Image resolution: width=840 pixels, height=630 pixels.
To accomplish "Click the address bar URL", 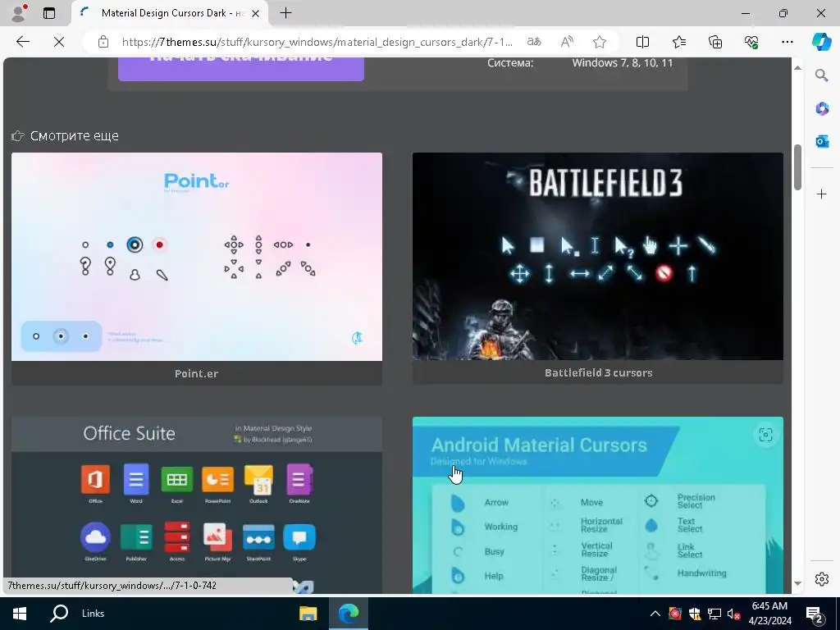I will pos(317,42).
